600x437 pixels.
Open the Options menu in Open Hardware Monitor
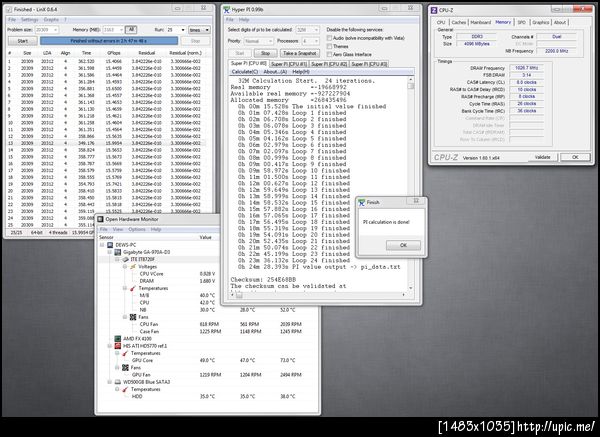coord(137,229)
